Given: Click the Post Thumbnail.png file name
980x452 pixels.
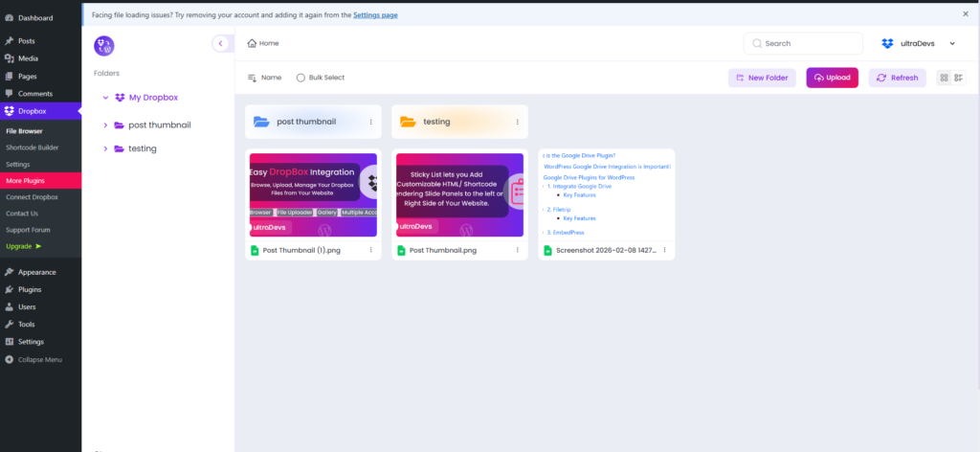Looking at the screenshot, I should (443, 250).
